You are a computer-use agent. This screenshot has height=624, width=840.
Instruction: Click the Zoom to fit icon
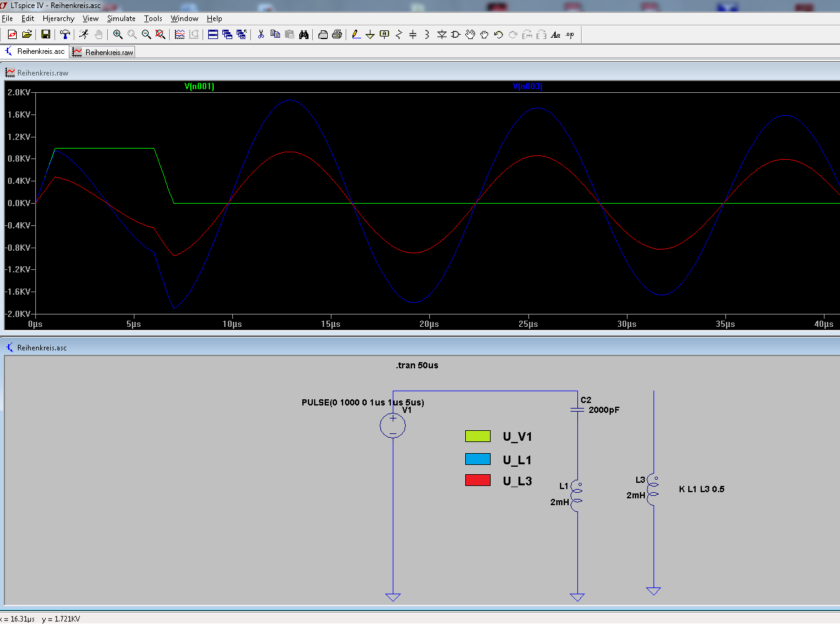160,35
